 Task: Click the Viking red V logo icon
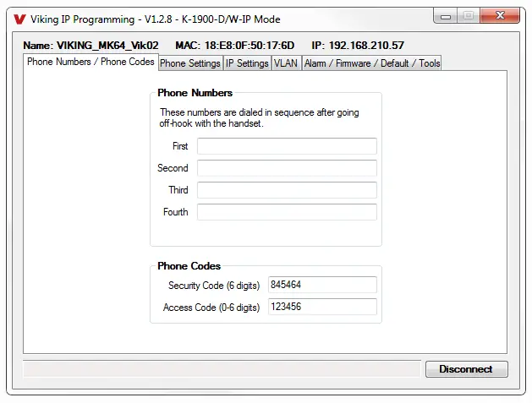coord(19,19)
